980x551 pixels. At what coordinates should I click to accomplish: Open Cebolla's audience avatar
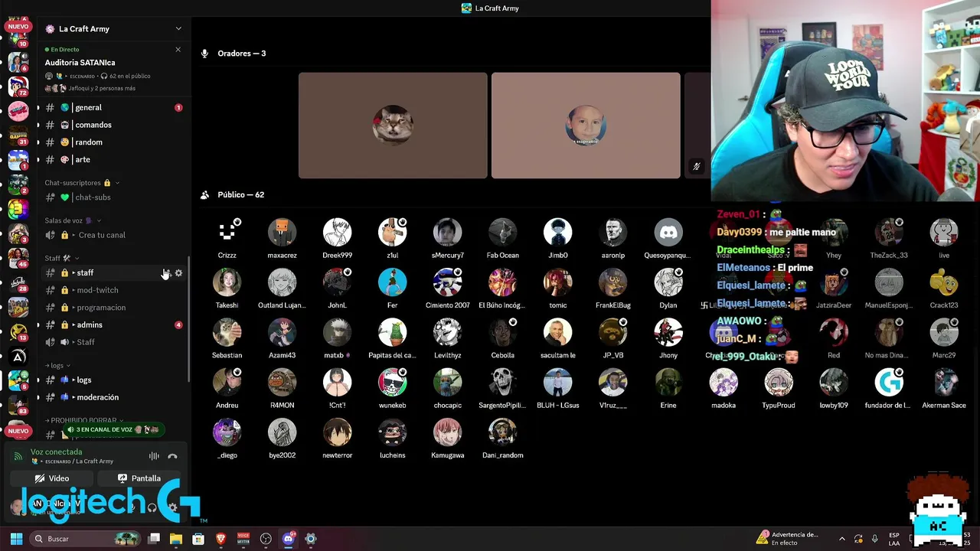[x=502, y=332]
